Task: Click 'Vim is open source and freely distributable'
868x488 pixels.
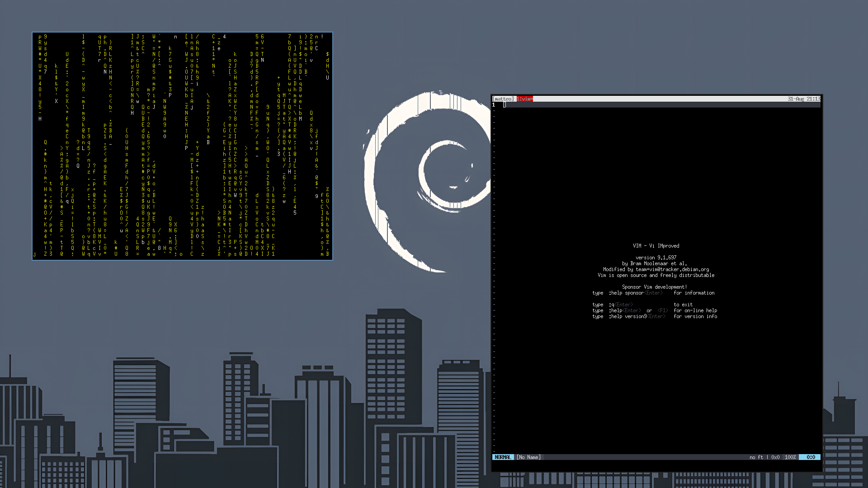Action: (656, 275)
